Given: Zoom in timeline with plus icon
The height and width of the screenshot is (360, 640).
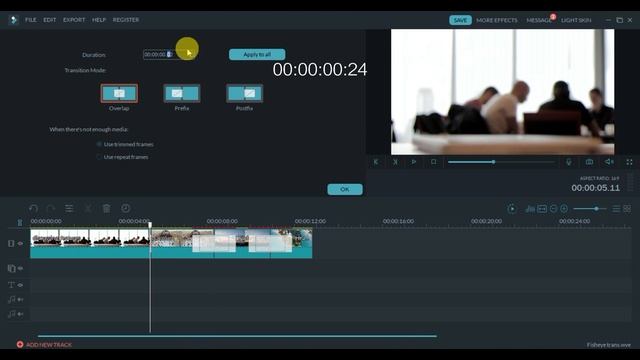Looking at the screenshot, I should coord(564,209).
